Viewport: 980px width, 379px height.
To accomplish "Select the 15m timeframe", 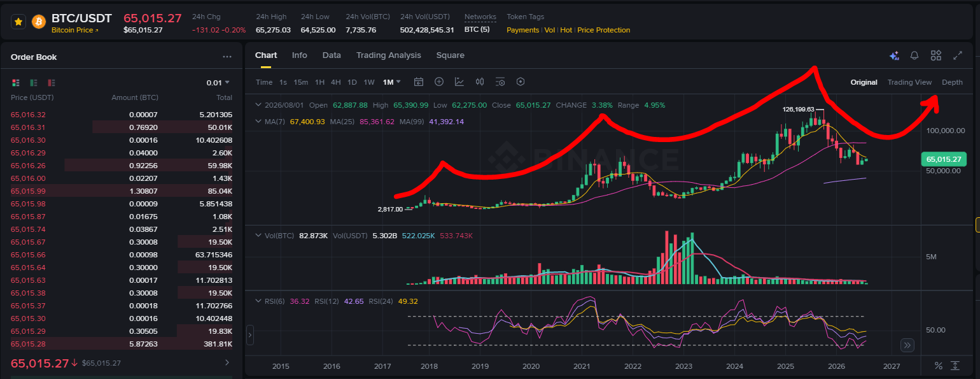I will (x=301, y=82).
